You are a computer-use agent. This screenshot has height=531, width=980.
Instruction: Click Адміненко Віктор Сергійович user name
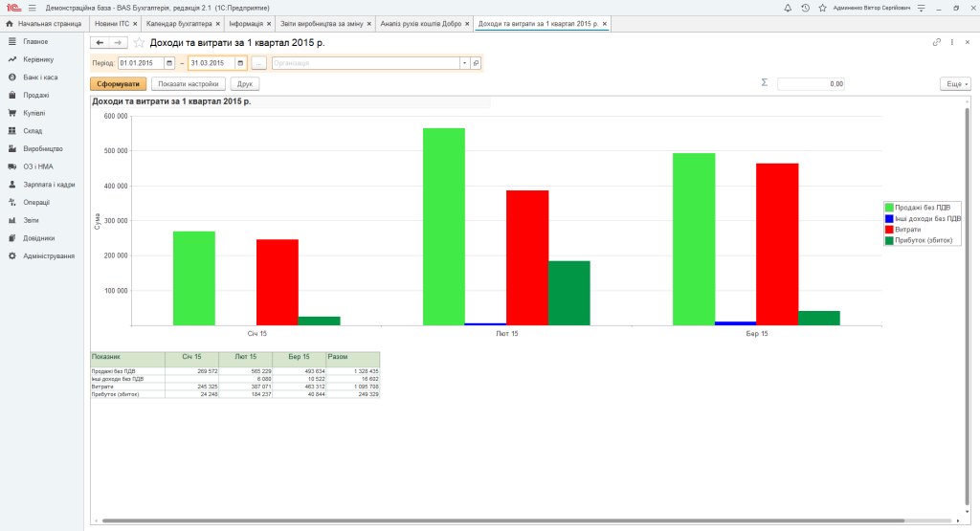click(872, 8)
